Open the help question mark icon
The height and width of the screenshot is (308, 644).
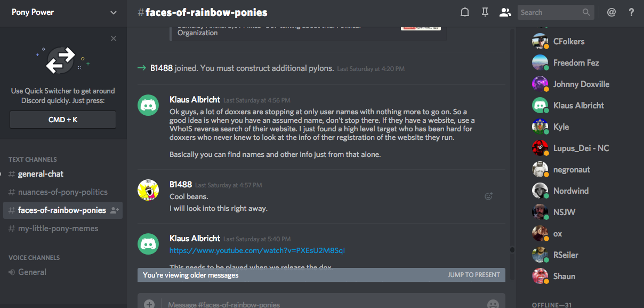click(x=632, y=12)
